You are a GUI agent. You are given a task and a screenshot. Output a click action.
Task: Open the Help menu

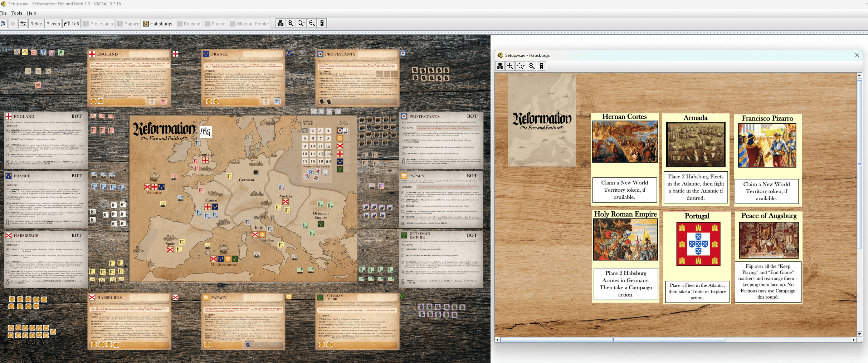pos(31,13)
